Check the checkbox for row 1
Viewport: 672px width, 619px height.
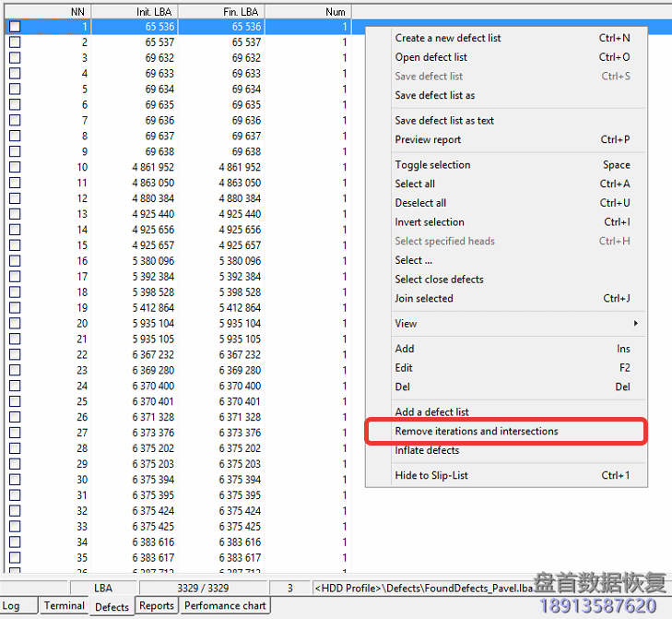pos(15,27)
